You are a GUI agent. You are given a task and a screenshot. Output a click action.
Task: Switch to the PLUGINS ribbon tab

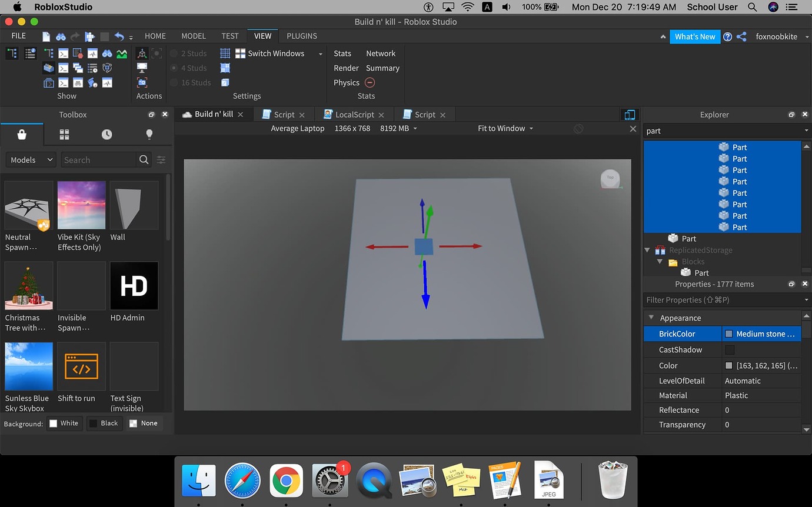point(301,36)
